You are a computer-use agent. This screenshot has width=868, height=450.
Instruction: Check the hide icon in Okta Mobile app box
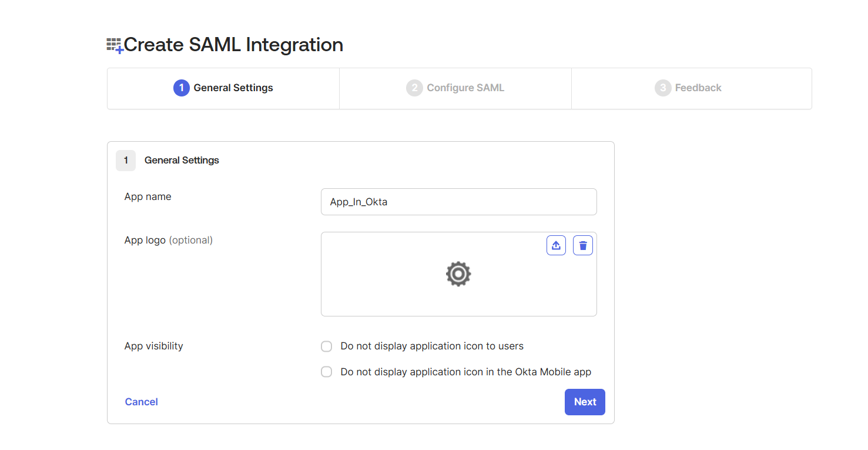pyautogui.click(x=327, y=372)
